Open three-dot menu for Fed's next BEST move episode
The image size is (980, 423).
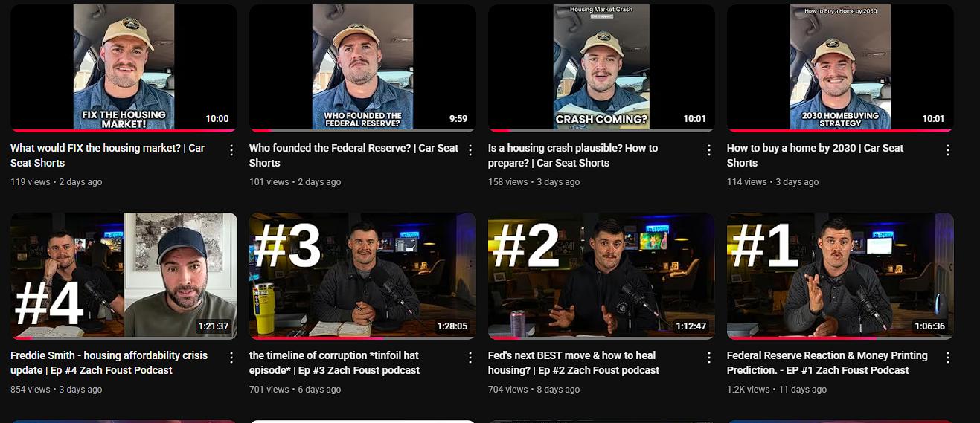(x=709, y=358)
